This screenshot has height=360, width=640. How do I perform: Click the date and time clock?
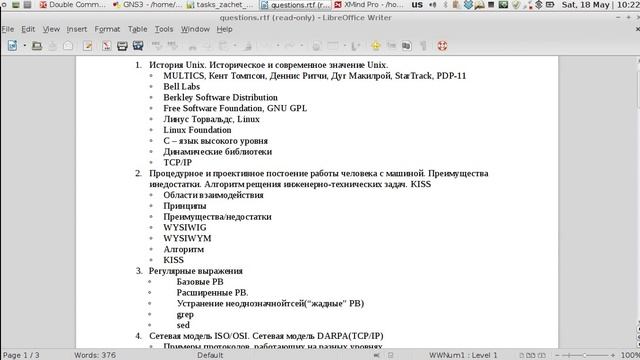tap(600, 5)
